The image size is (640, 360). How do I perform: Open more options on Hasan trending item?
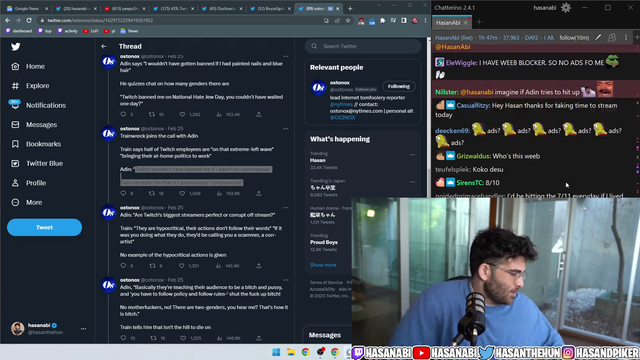(412, 155)
